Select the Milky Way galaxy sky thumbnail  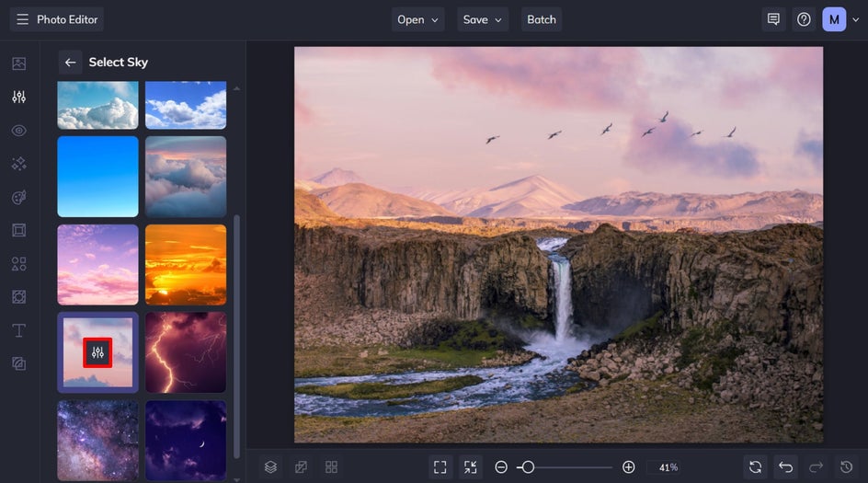click(x=98, y=441)
